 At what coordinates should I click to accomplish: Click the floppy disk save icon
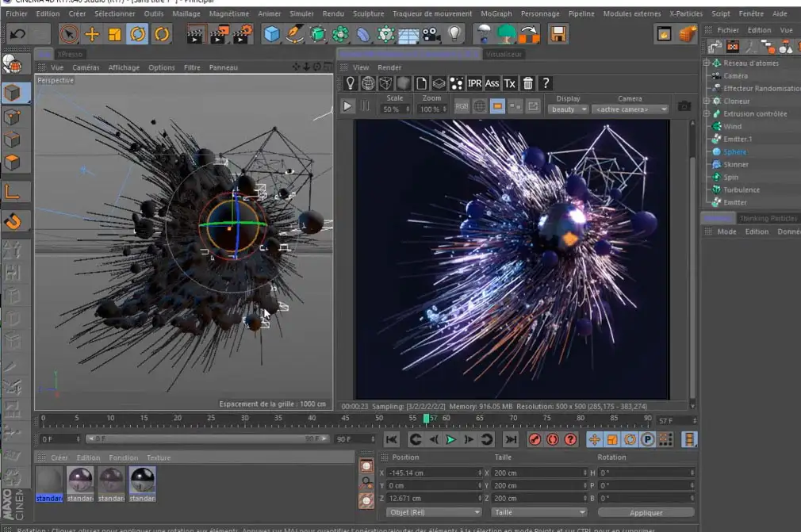point(558,34)
